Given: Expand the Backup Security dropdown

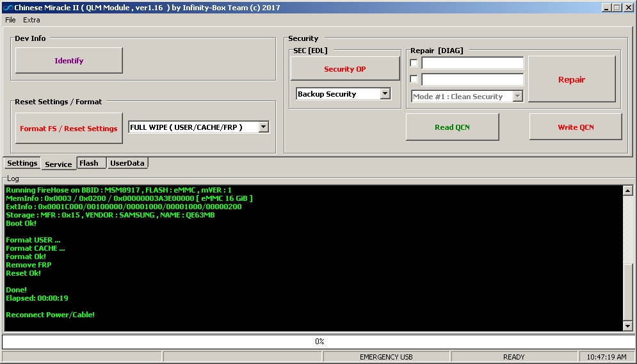Looking at the screenshot, I should [x=385, y=94].
